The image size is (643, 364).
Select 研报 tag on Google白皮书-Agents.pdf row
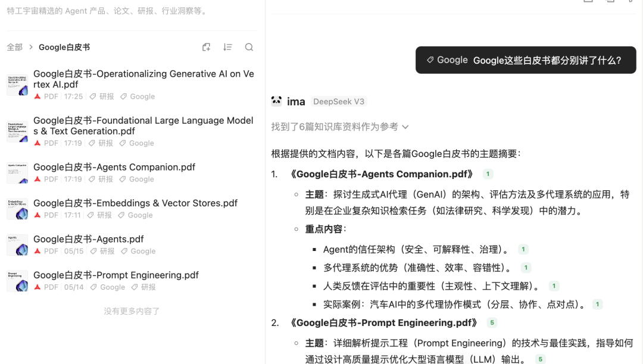(102, 252)
